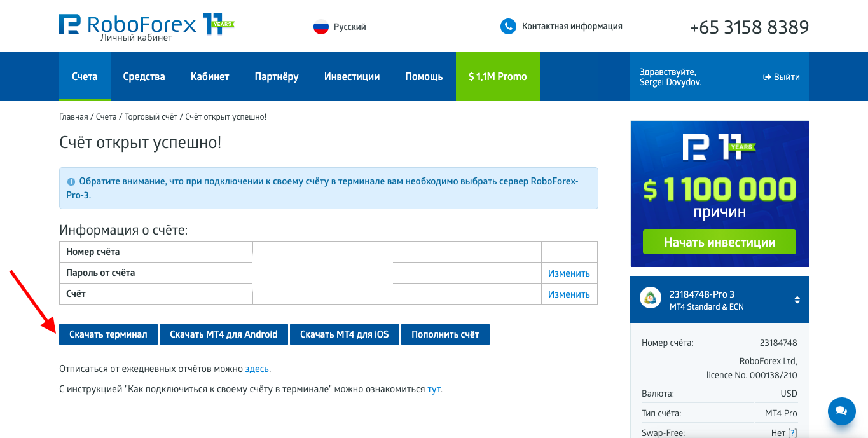Viewport: 868px width, 438px height.
Task: Click the Russian flag icon
Action: coord(320,27)
